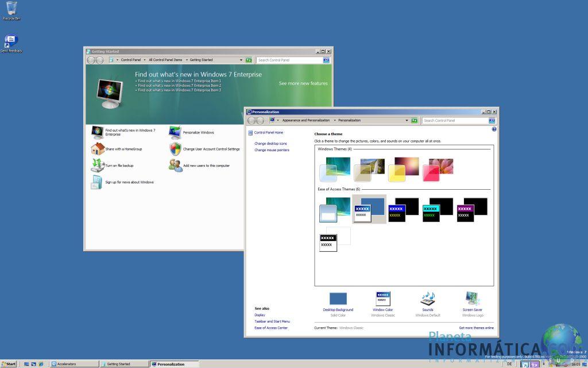
Task: Open the Personalization address bar dropdown
Action: pyautogui.click(x=407, y=121)
